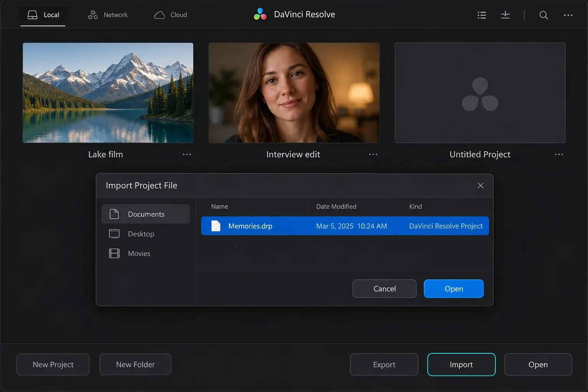Click the Interview edit project title
588x392 pixels.
pos(293,154)
